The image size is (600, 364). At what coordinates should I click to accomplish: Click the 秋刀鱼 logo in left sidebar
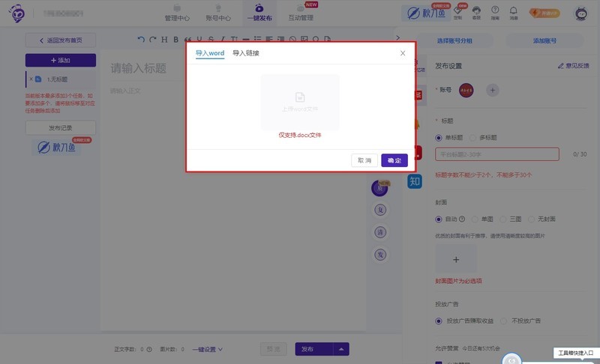(57, 147)
